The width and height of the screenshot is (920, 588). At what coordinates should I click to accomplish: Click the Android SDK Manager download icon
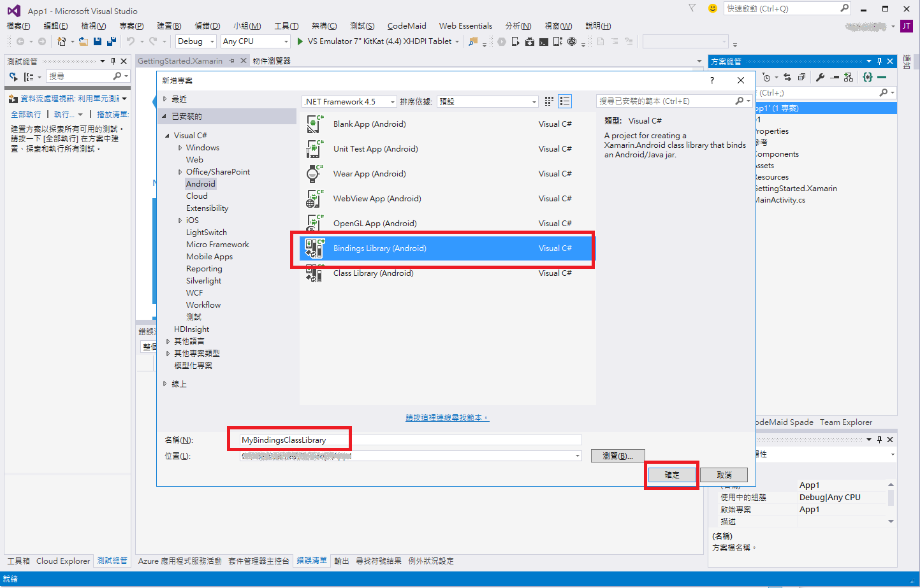coord(530,41)
